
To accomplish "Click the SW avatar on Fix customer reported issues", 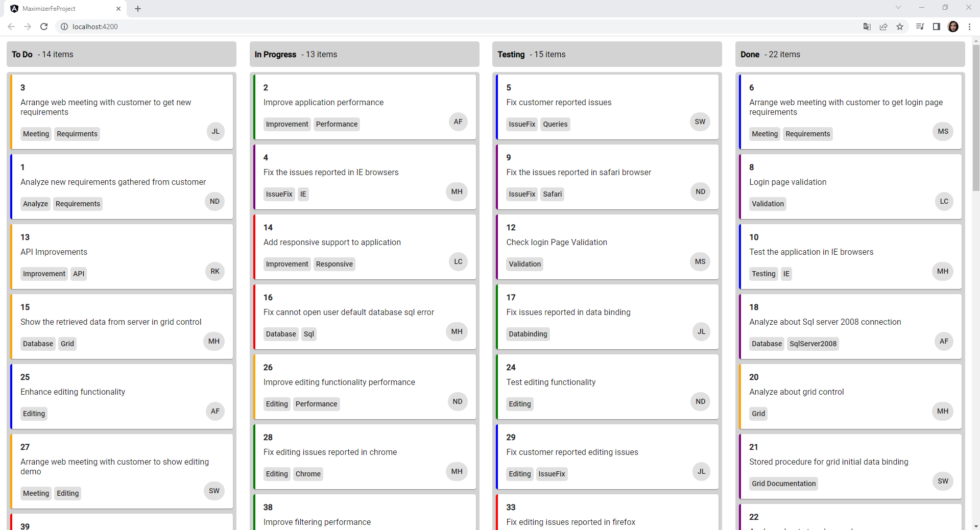I will 700,122.
